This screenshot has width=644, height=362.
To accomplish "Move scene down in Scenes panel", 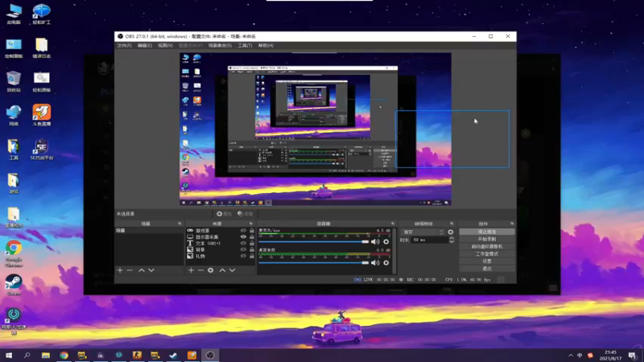I will click(x=151, y=270).
